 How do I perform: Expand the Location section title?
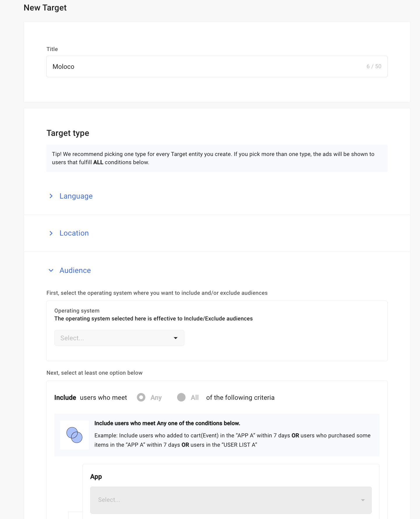pyautogui.click(x=74, y=233)
